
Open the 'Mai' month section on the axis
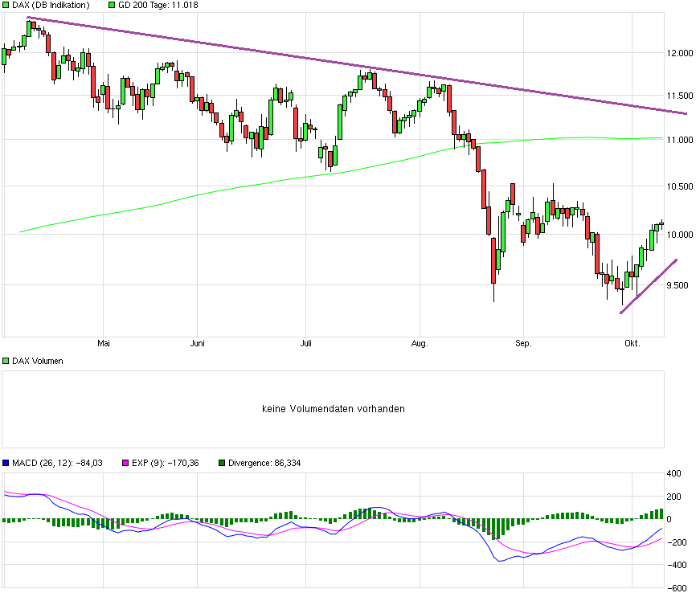click(x=103, y=342)
